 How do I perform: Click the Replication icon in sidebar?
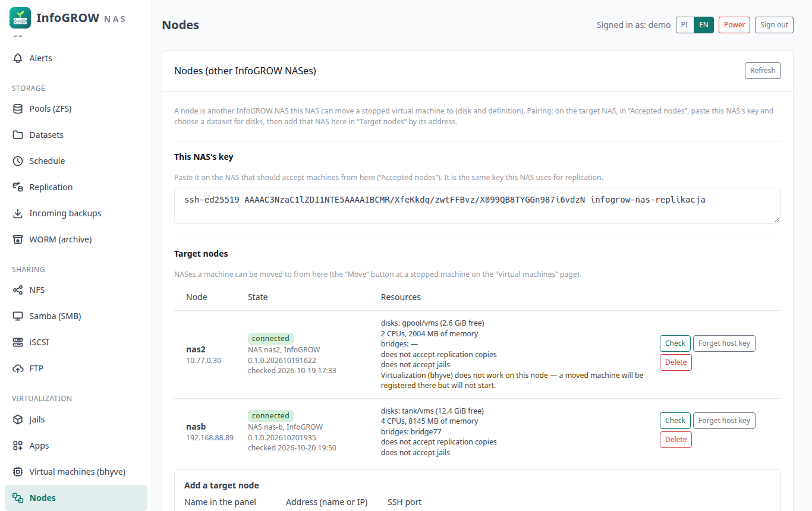tap(18, 187)
